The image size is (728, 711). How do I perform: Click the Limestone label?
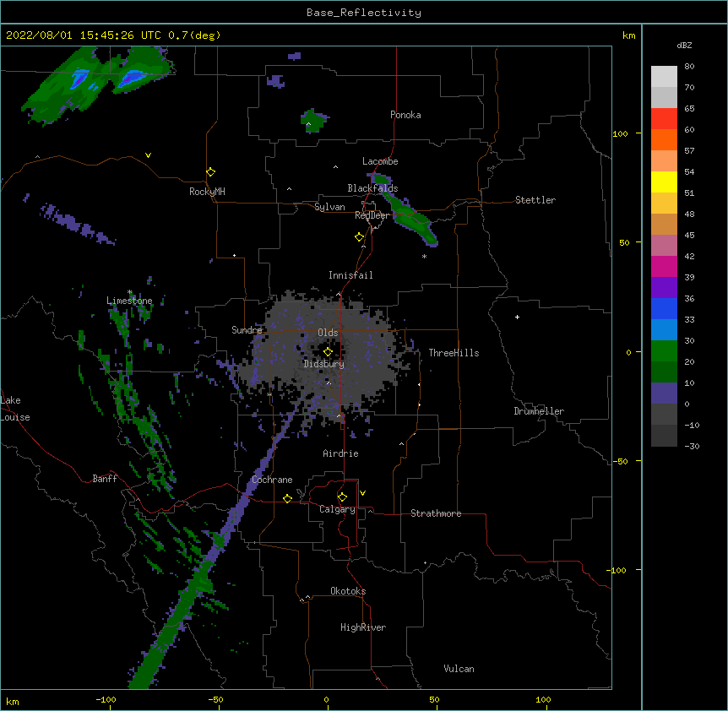(129, 301)
